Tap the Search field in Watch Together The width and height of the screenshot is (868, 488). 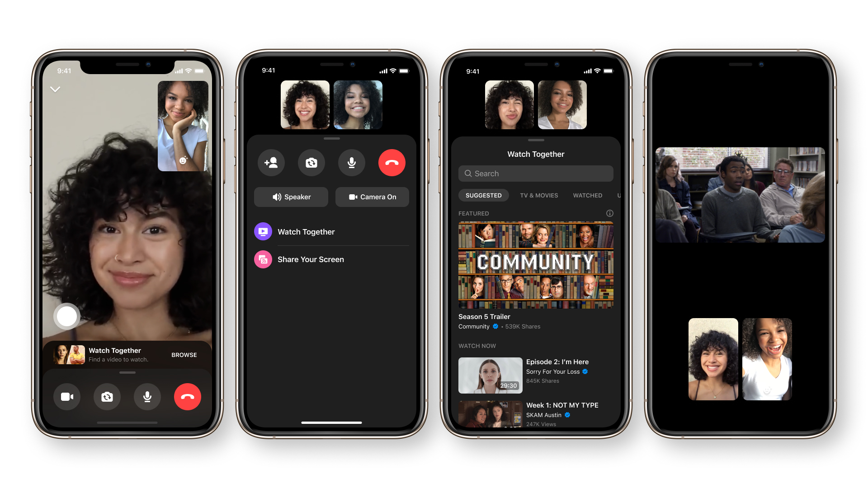coord(535,174)
